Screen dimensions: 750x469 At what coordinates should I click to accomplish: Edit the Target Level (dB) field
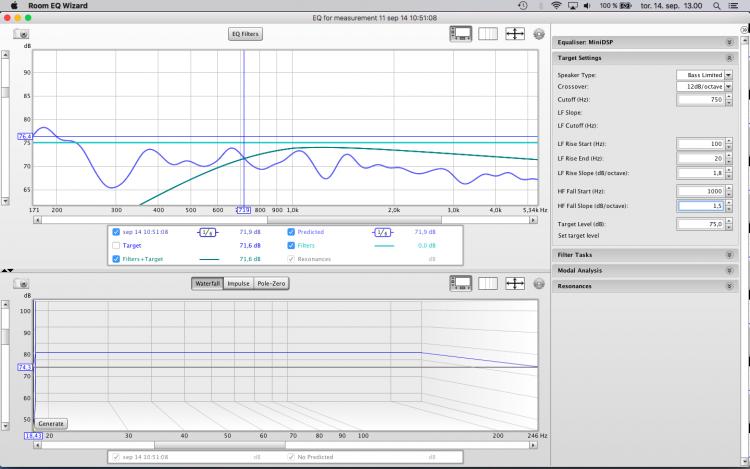701,224
